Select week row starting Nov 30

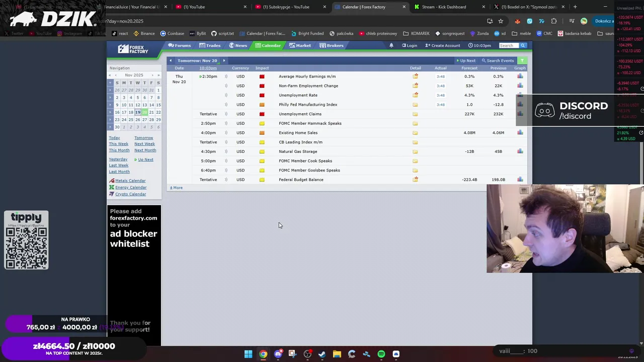point(110,127)
